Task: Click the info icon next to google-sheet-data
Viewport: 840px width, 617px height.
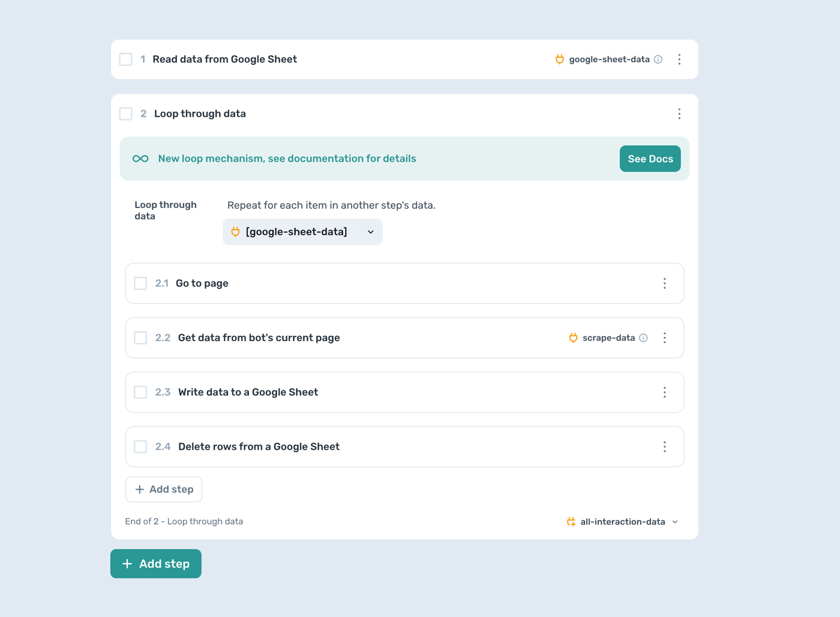Action: [x=658, y=59]
